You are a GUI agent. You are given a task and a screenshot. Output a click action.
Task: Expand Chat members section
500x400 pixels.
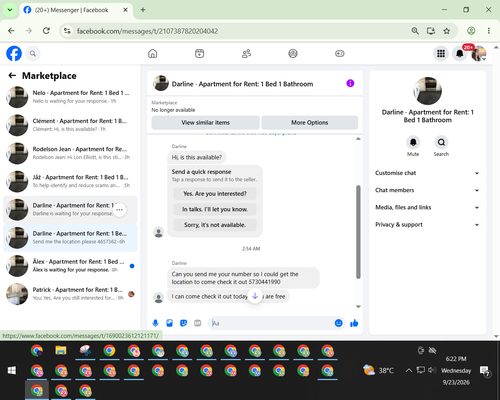427,190
